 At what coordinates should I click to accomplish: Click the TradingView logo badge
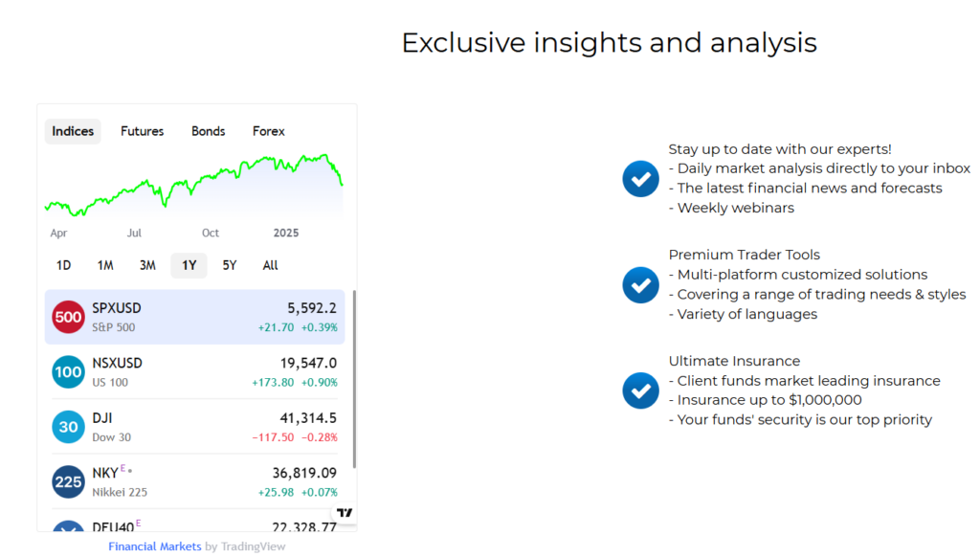point(345,513)
